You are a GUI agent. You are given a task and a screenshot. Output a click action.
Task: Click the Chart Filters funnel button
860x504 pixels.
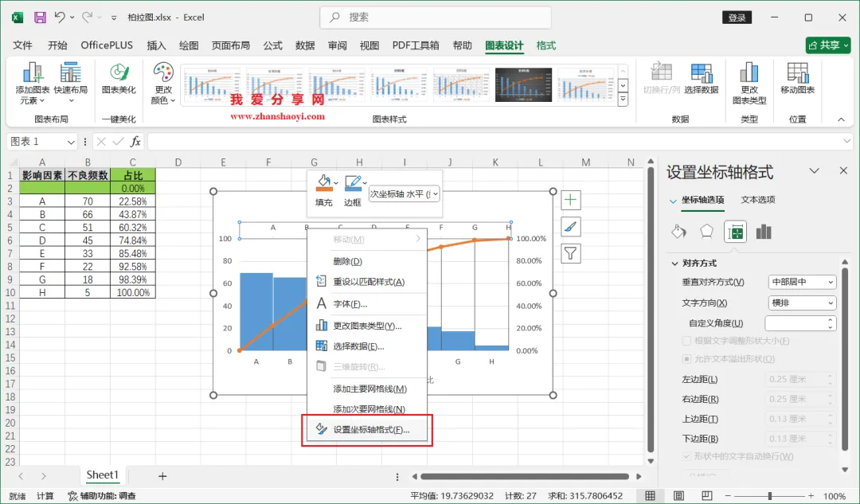pyautogui.click(x=570, y=253)
